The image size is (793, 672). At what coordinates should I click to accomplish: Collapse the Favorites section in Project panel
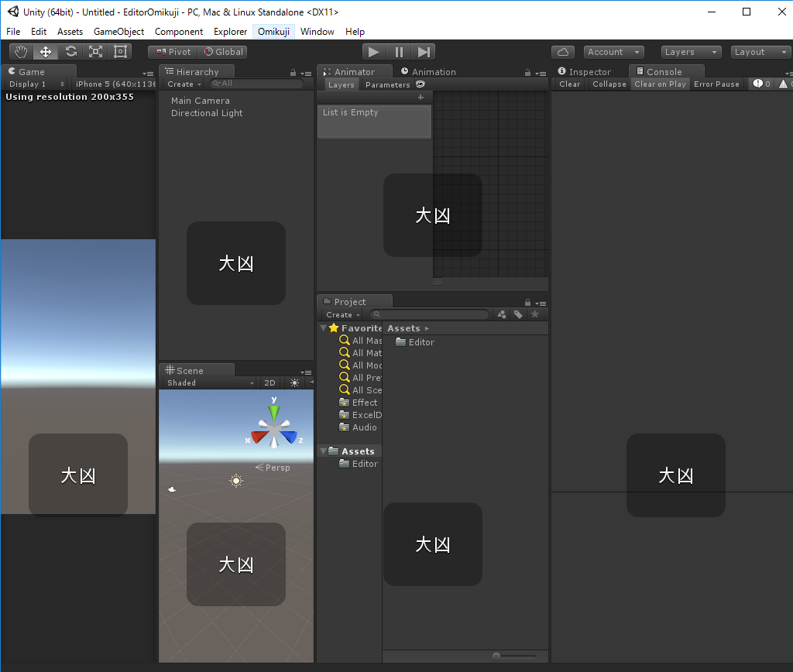323,327
